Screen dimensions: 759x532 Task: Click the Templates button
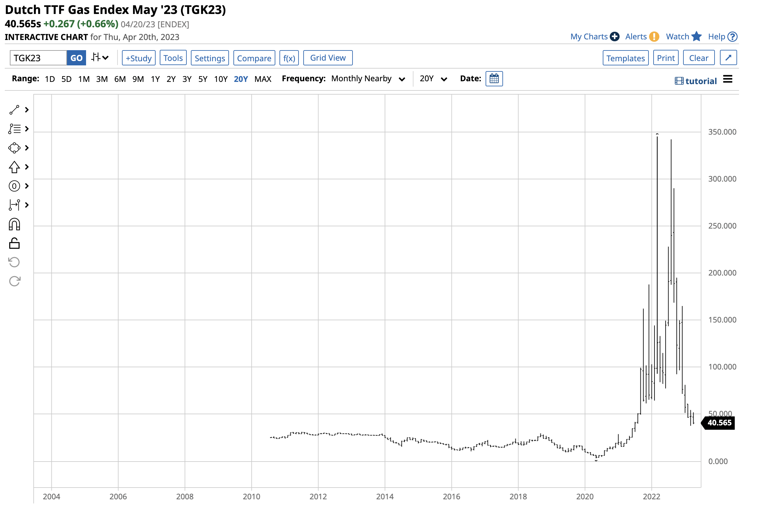[625, 57]
